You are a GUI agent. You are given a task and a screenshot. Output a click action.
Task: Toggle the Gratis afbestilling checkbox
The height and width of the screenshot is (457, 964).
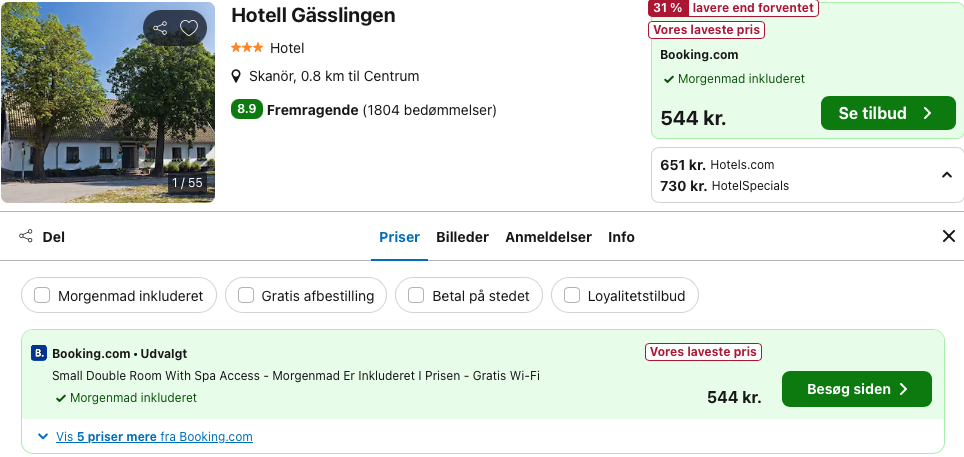click(246, 295)
